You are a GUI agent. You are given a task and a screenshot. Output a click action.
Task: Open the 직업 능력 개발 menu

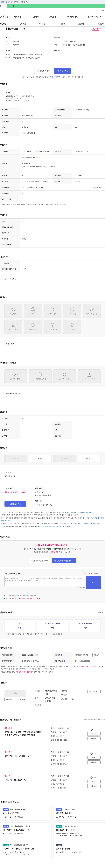(x=72, y=17)
